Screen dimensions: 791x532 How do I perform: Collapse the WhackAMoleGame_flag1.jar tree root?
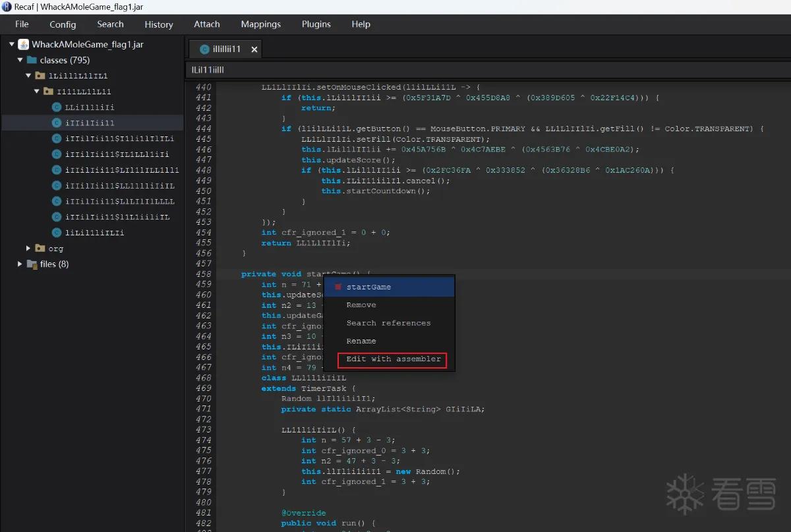(12, 44)
